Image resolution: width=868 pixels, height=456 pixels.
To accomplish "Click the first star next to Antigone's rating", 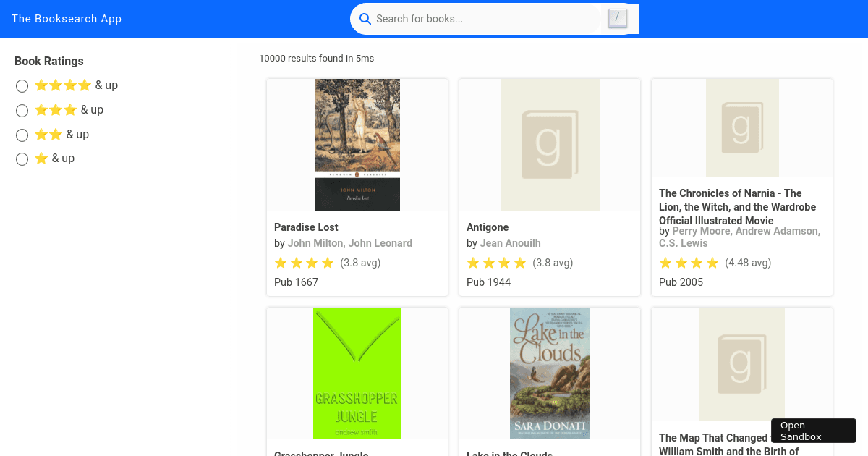I will (472, 263).
